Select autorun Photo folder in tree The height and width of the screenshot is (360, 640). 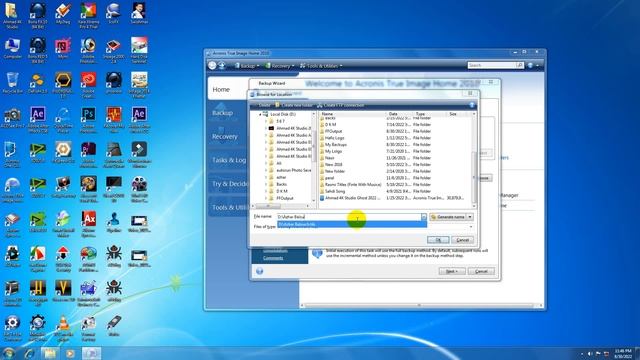coord(293,170)
